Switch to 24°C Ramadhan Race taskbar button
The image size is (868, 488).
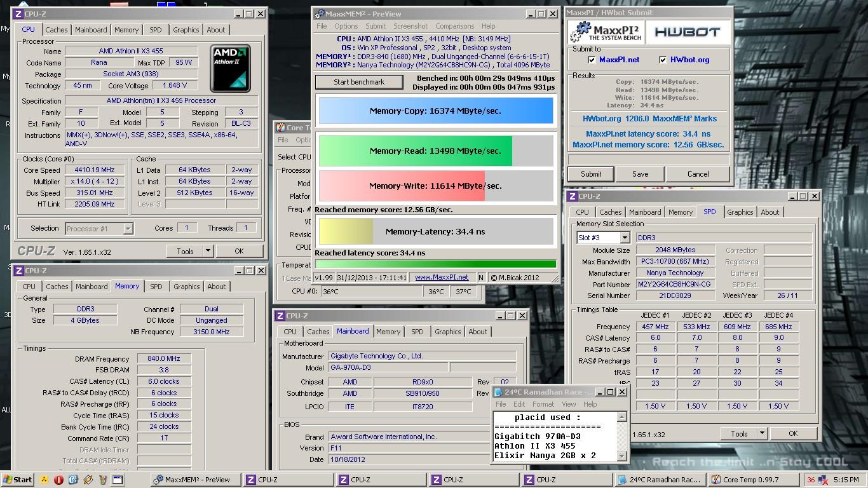(661, 480)
